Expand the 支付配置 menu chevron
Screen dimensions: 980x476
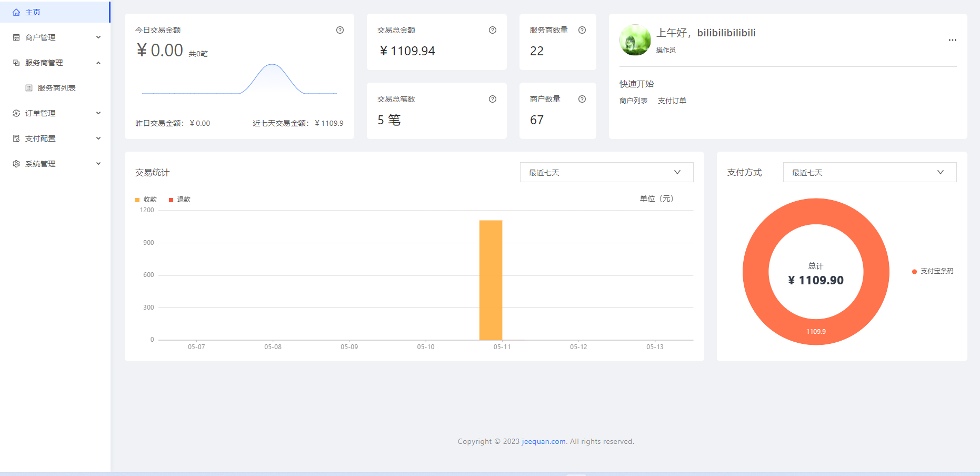(x=98, y=138)
